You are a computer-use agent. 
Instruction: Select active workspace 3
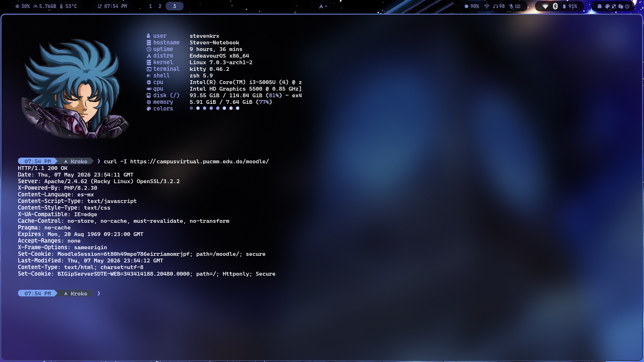click(x=175, y=6)
